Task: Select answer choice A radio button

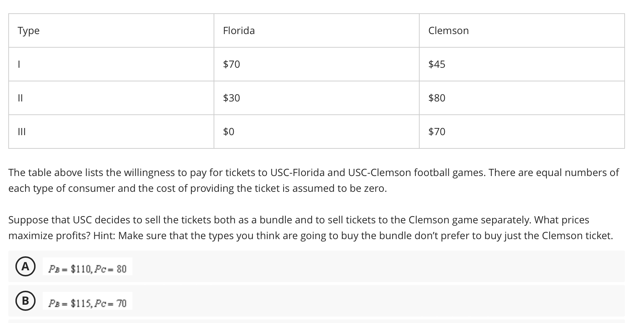Action: coord(25,266)
